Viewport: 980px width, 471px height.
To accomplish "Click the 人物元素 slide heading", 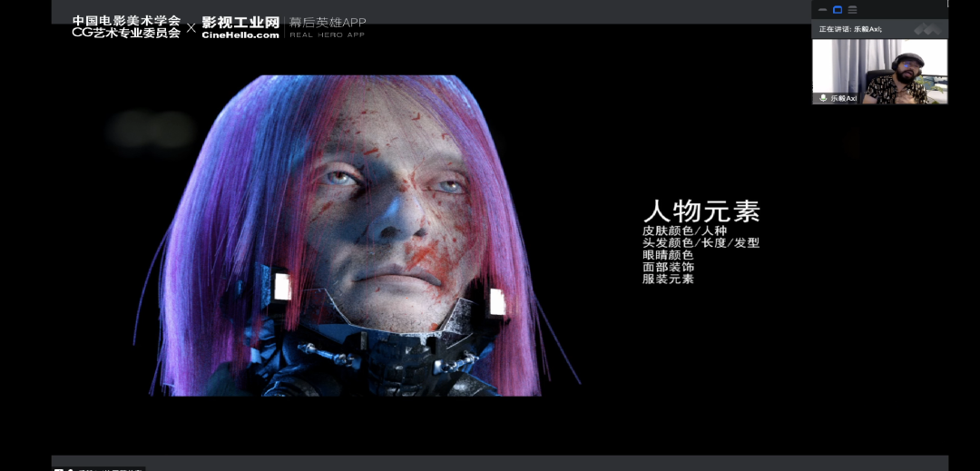I will point(701,211).
